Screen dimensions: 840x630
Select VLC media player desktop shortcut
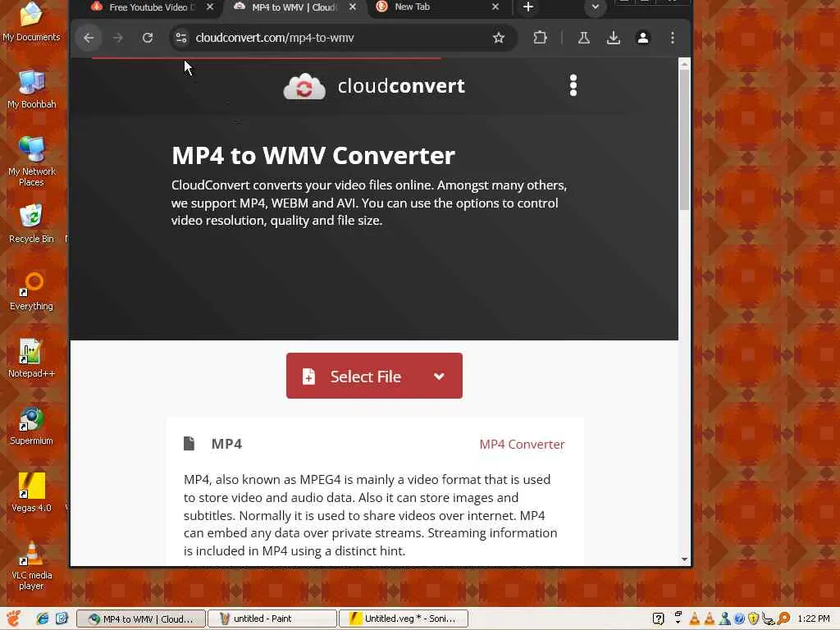pyautogui.click(x=31, y=565)
